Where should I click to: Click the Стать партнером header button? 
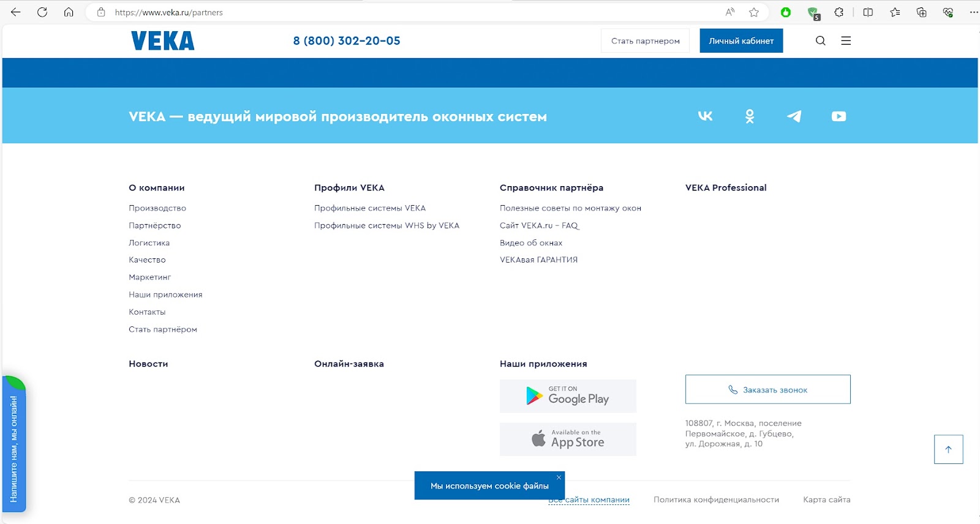(x=645, y=41)
